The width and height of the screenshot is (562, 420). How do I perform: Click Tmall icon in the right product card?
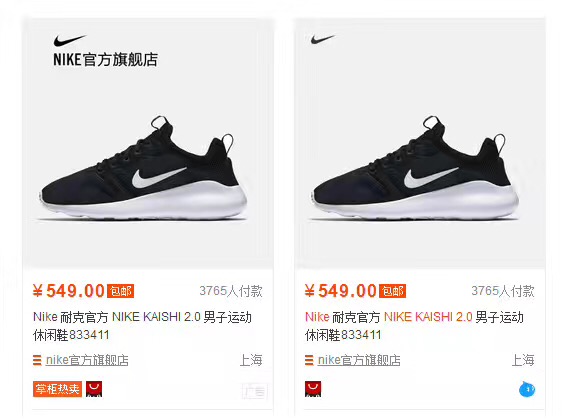[313, 389]
